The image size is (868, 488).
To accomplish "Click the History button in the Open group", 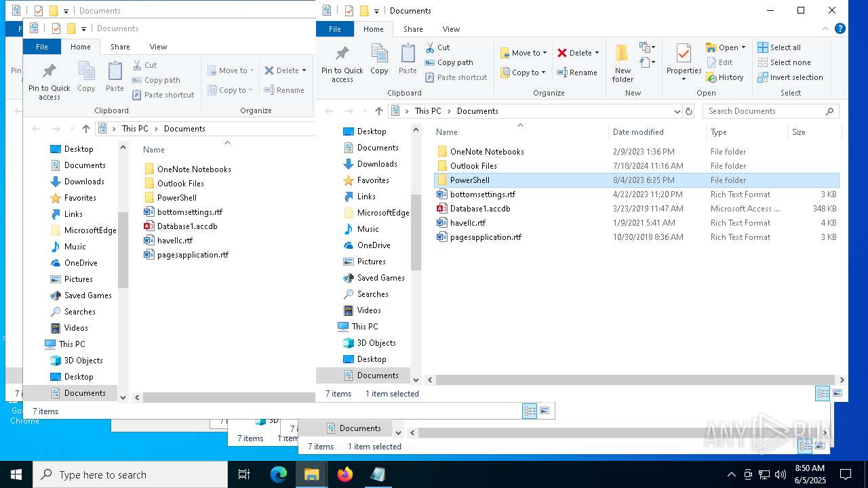I will 725,77.
